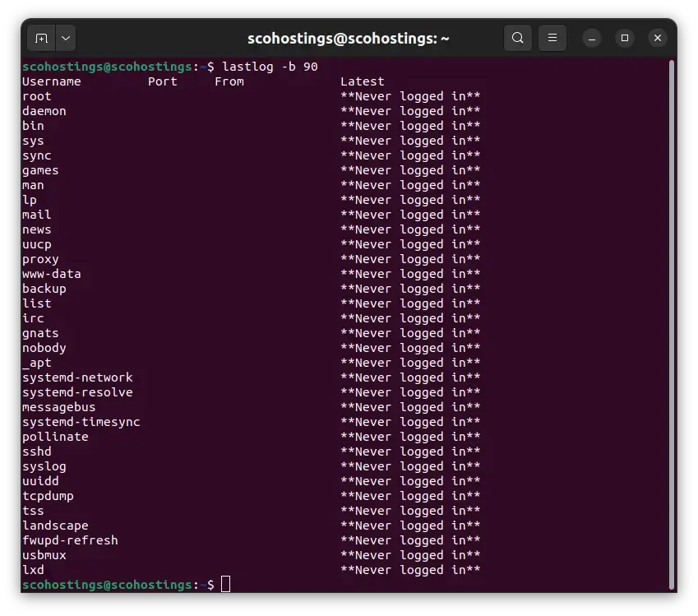Open the terminal search tool
This screenshot has height=616, width=698.
click(518, 38)
